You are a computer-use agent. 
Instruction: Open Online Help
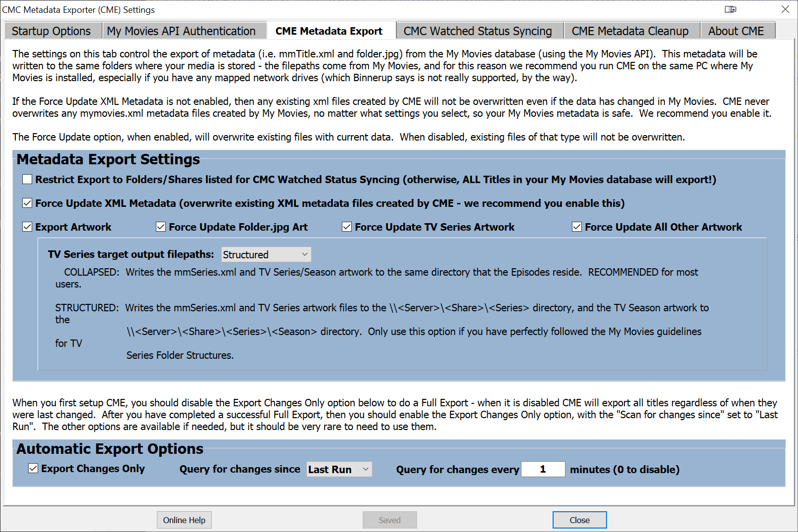(x=184, y=520)
